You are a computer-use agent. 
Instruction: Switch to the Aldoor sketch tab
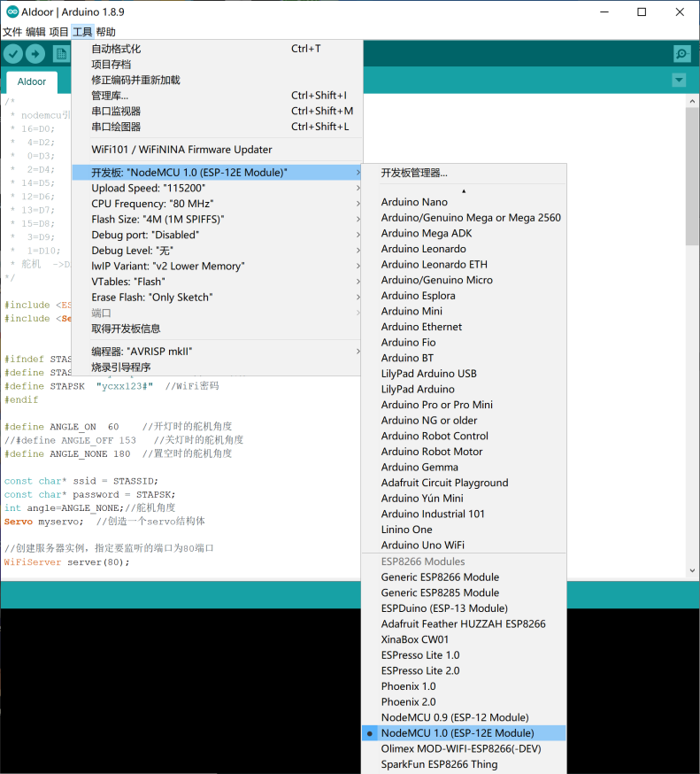click(32, 81)
